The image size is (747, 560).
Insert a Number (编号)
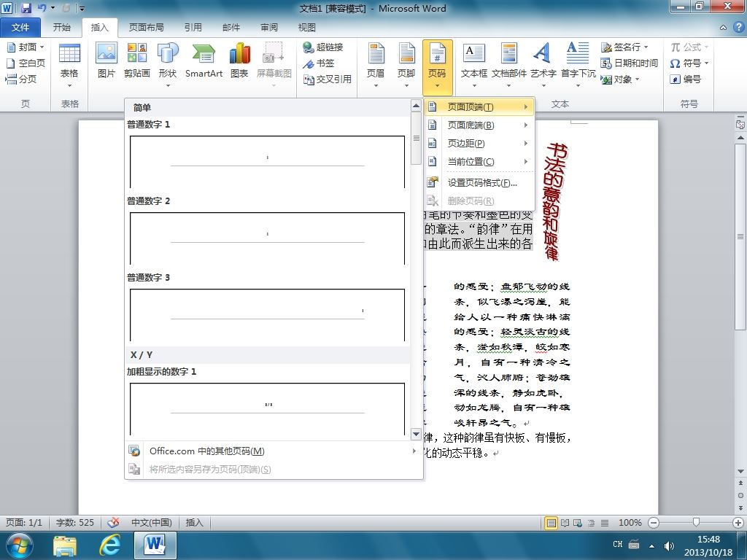(x=685, y=79)
